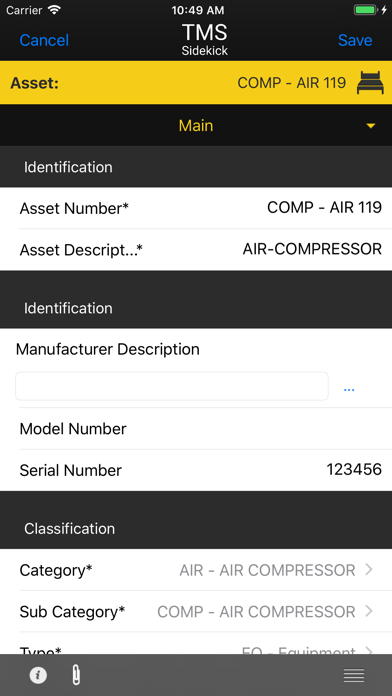392x696 pixels.
Task: Tap the Wi-Fi icon in status bar
Action: pyautogui.click(x=55, y=10)
